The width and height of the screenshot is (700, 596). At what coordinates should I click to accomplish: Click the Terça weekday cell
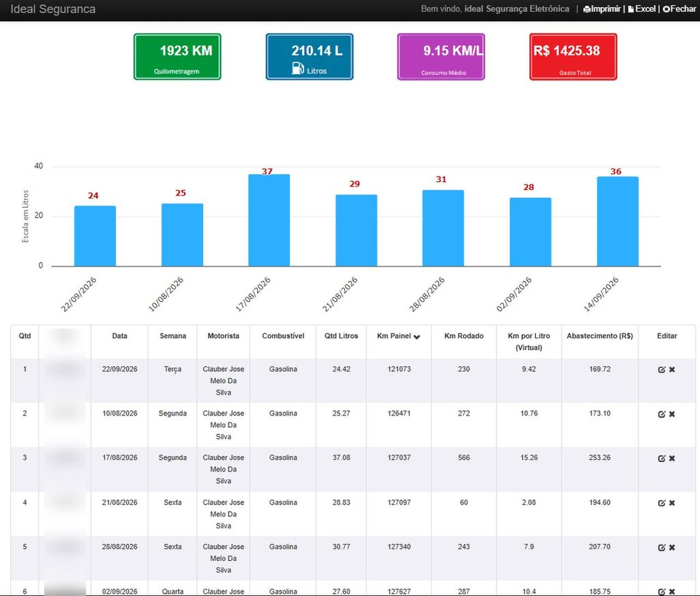[x=173, y=369]
